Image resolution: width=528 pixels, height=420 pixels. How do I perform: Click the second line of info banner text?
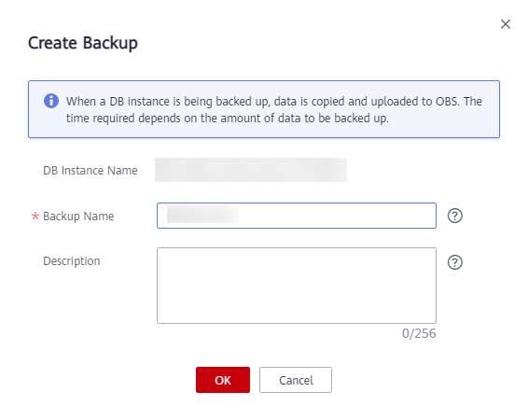(228, 119)
